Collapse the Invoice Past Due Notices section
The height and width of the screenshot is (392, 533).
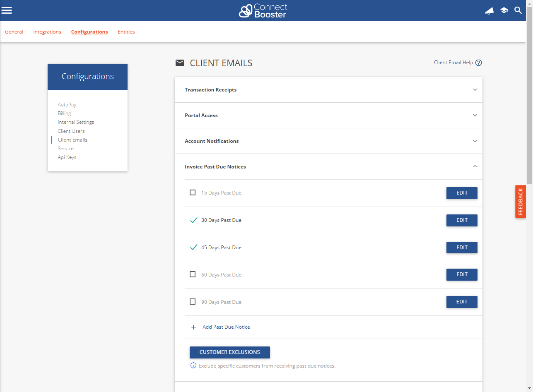475,166
